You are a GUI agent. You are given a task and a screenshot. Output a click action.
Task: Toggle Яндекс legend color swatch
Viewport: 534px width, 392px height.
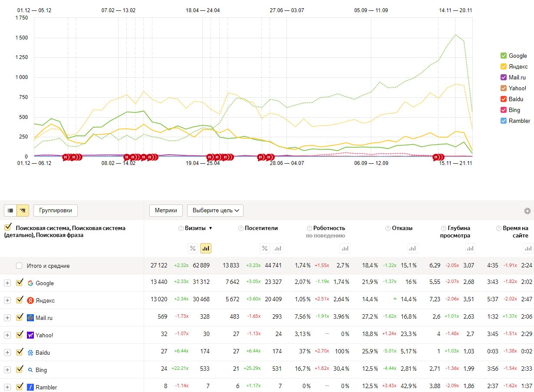504,66
